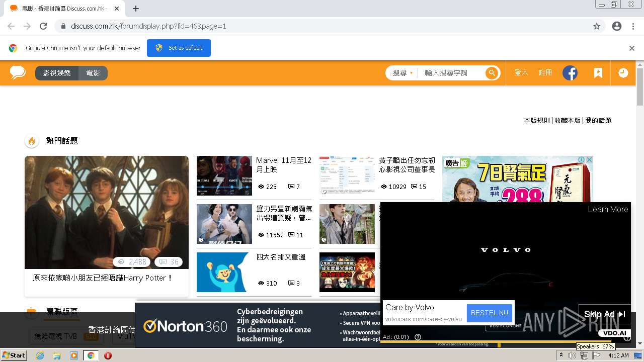This screenshot has width=644, height=362.
Task: Open Internet Explorer from taskbar
Action: [40, 355]
